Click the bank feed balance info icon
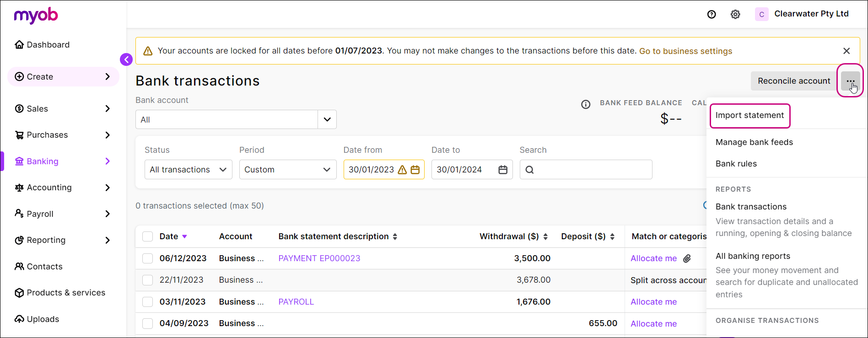 [586, 104]
